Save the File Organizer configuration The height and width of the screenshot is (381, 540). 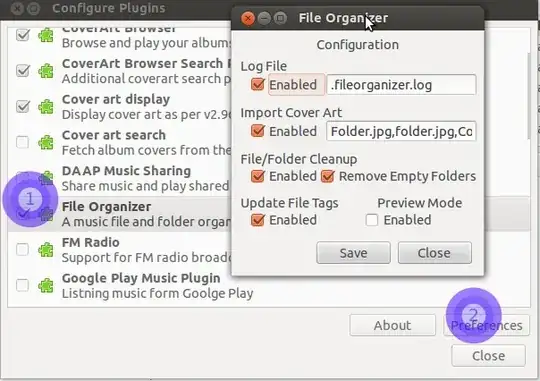pos(353,253)
